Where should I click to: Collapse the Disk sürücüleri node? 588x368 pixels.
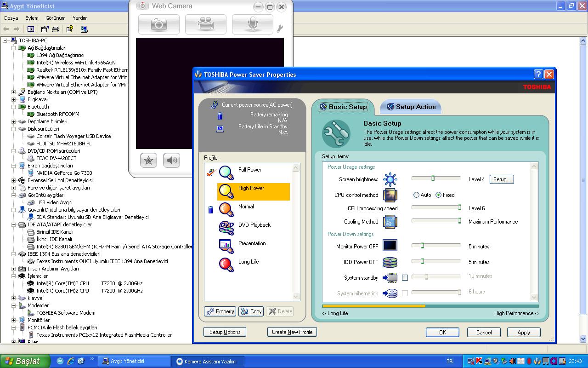pos(14,129)
